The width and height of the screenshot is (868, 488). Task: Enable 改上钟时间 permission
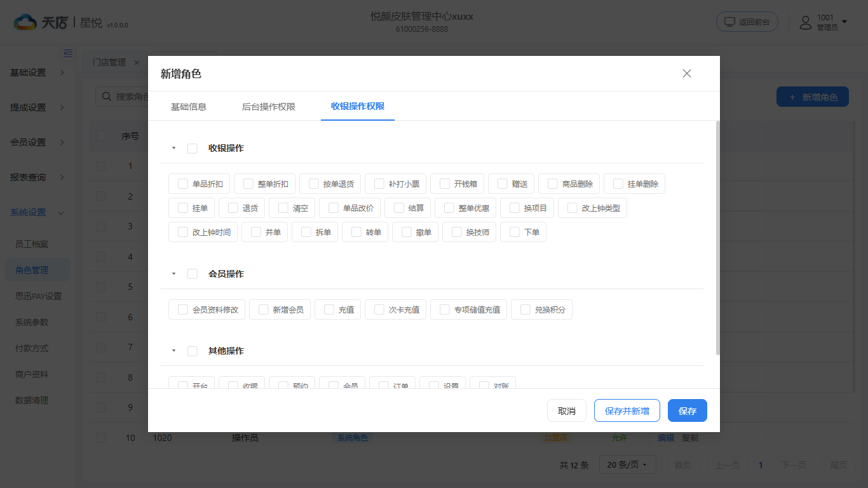183,232
